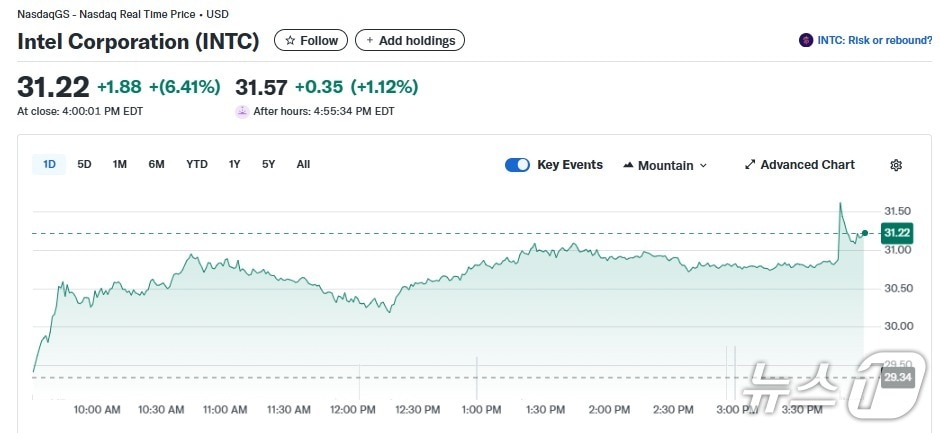Select the 1M range tab

(120, 164)
